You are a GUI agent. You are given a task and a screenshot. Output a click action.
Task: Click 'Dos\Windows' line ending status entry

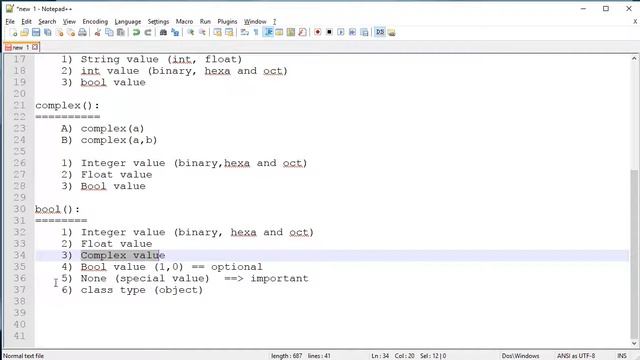(520, 356)
